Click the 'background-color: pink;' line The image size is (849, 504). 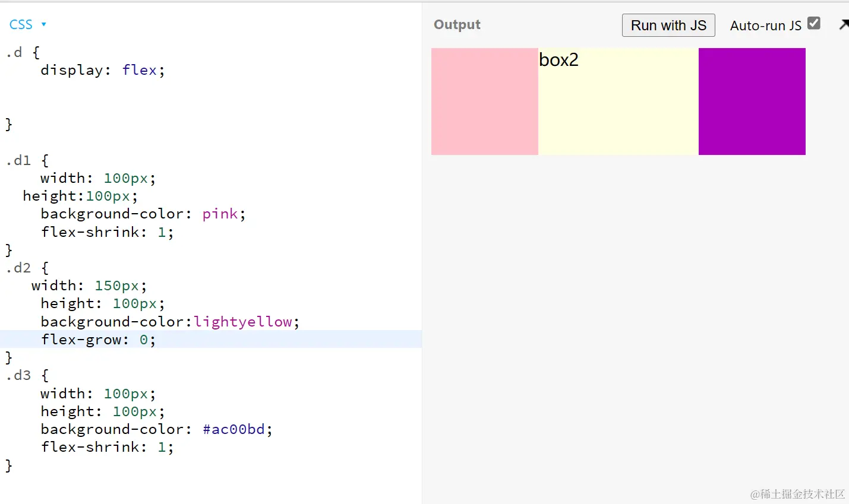(x=143, y=214)
